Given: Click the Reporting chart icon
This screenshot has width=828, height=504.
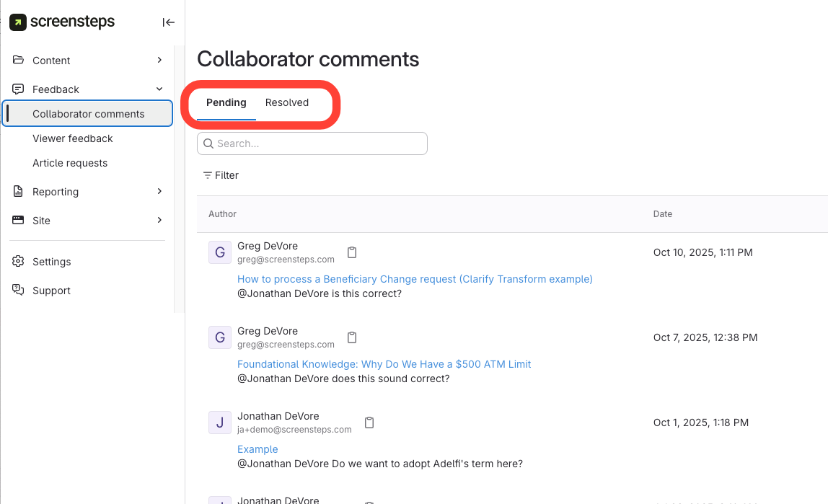Looking at the screenshot, I should click(x=19, y=192).
